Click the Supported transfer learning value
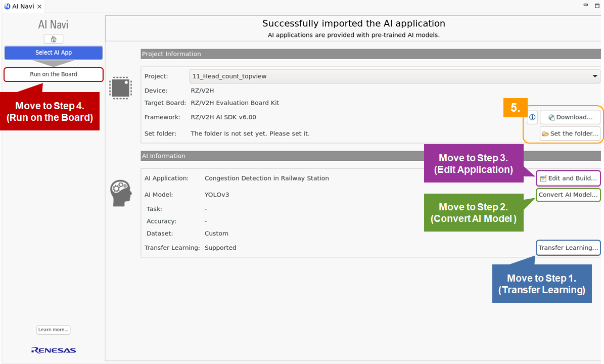604x364 pixels. [220, 248]
